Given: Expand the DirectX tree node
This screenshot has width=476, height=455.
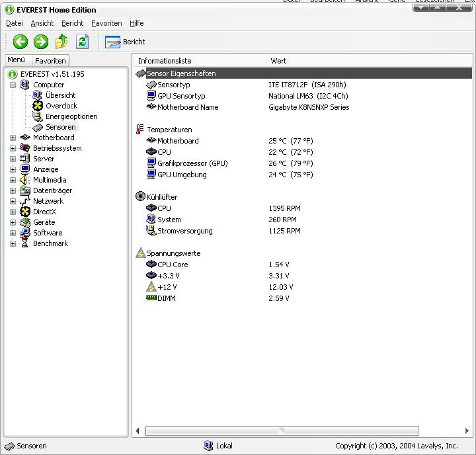Looking at the screenshot, I should click(13, 212).
